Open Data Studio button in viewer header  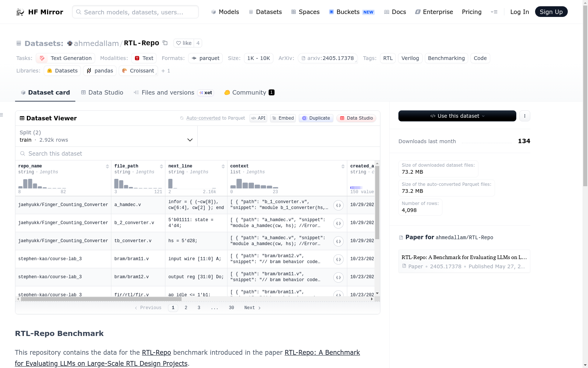tap(356, 118)
